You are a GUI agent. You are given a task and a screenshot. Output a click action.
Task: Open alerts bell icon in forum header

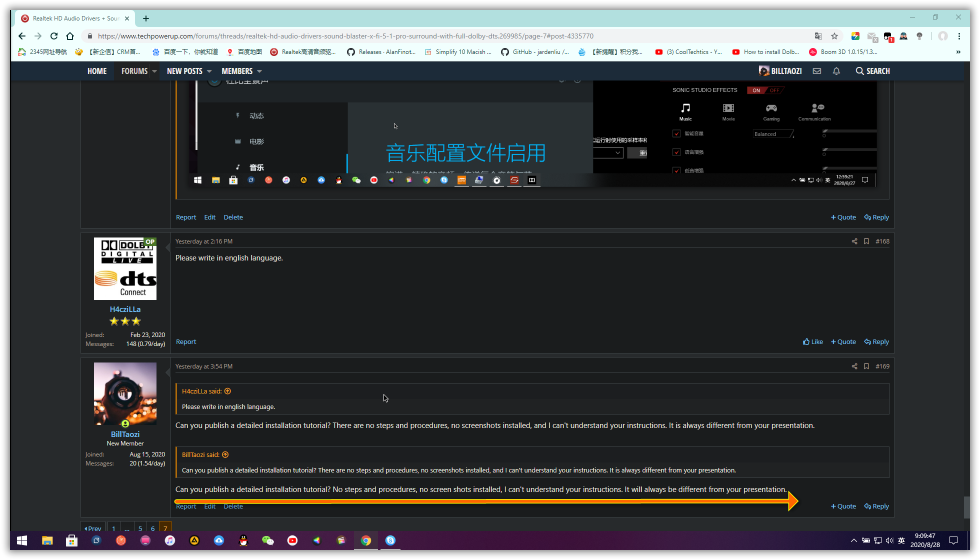[x=836, y=71]
